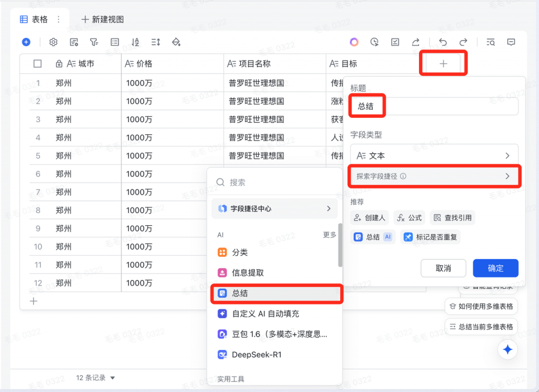This screenshot has width=539, height=392.
Task: Click 新建视图 to create view
Action: pyautogui.click(x=103, y=19)
